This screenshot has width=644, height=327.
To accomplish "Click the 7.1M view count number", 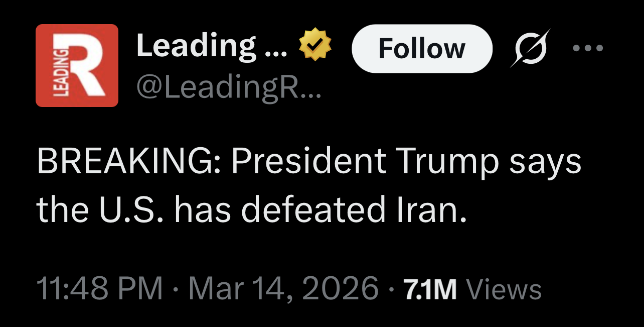I will [x=430, y=290].
